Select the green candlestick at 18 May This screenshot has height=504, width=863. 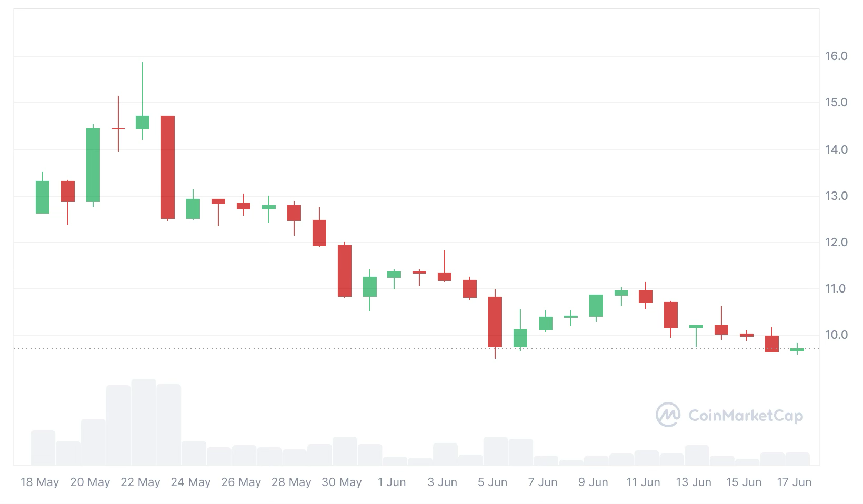(43, 197)
